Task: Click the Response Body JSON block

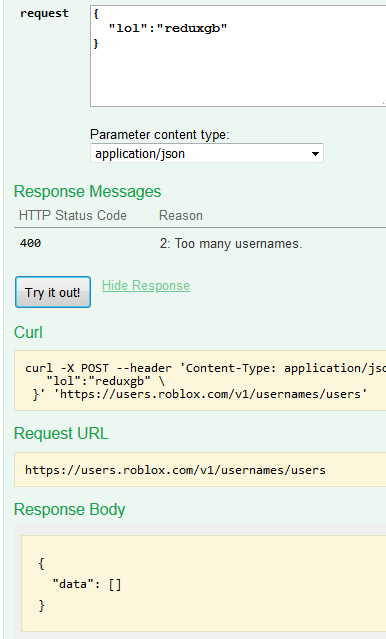Action: [203, 584]
